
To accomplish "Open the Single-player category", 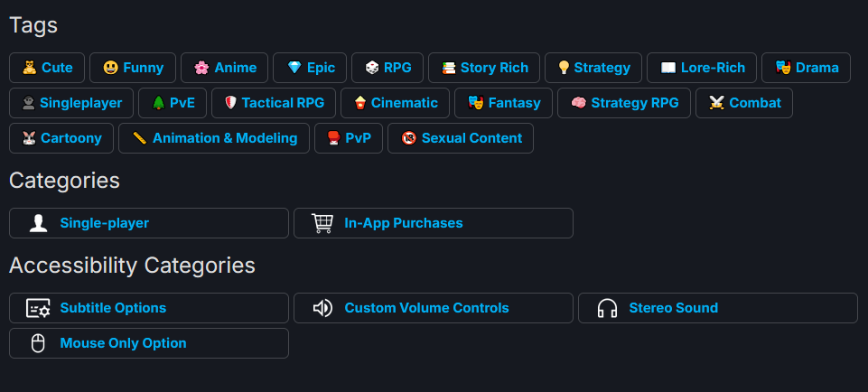I will click(149, 223).
